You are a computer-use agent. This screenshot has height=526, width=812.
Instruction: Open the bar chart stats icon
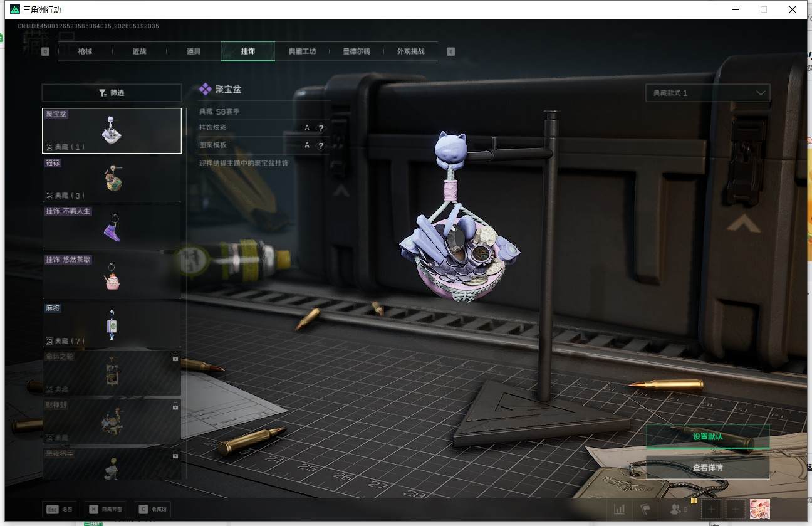[x=620, y=509]
